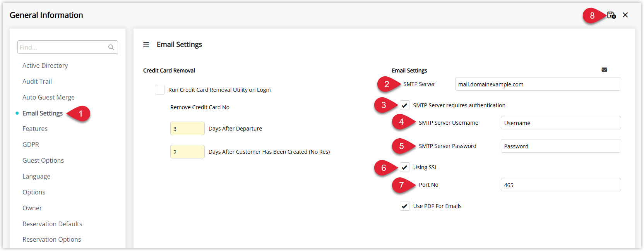Click into the Find search field

click(x=67, y=47)
